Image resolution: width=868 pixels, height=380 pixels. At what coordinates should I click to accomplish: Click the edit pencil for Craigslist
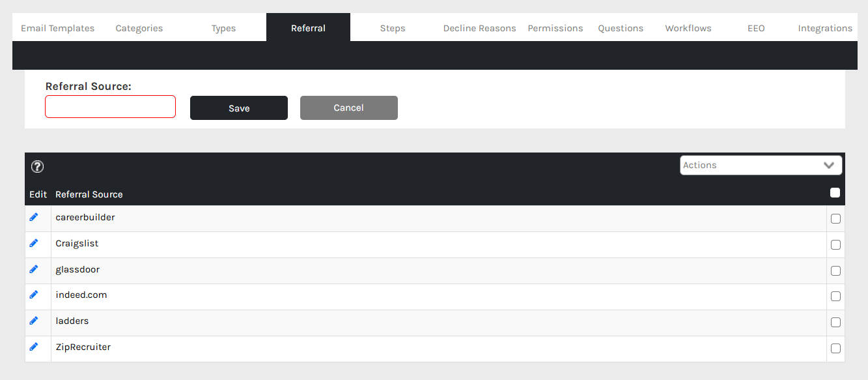coord(34,243)
